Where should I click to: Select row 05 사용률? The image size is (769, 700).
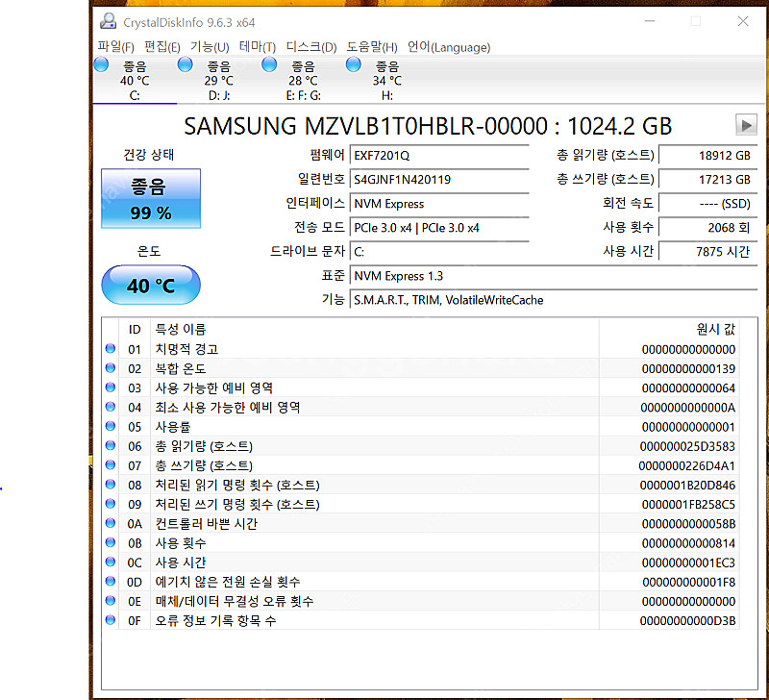pyautogui.click(x=420, y=427)
